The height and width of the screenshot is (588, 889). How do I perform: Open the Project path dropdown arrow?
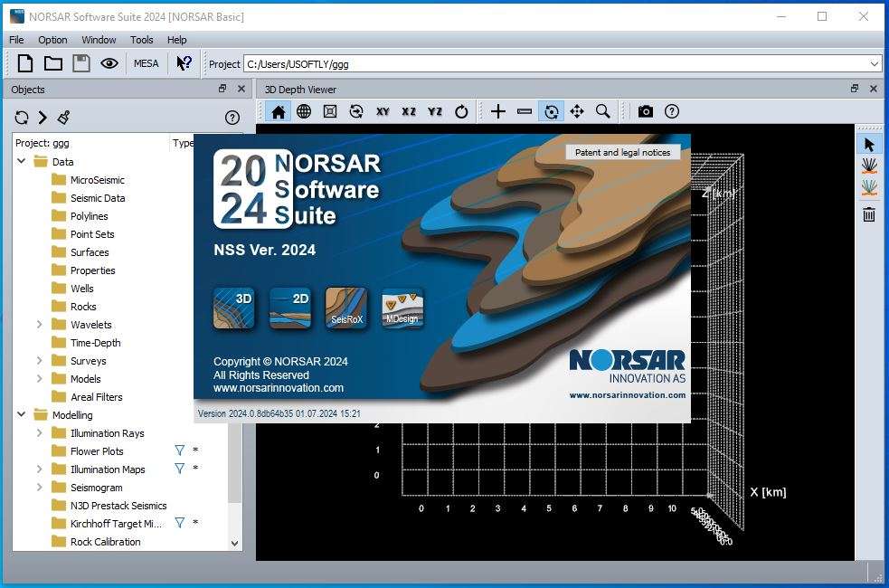tap(874, 64)
